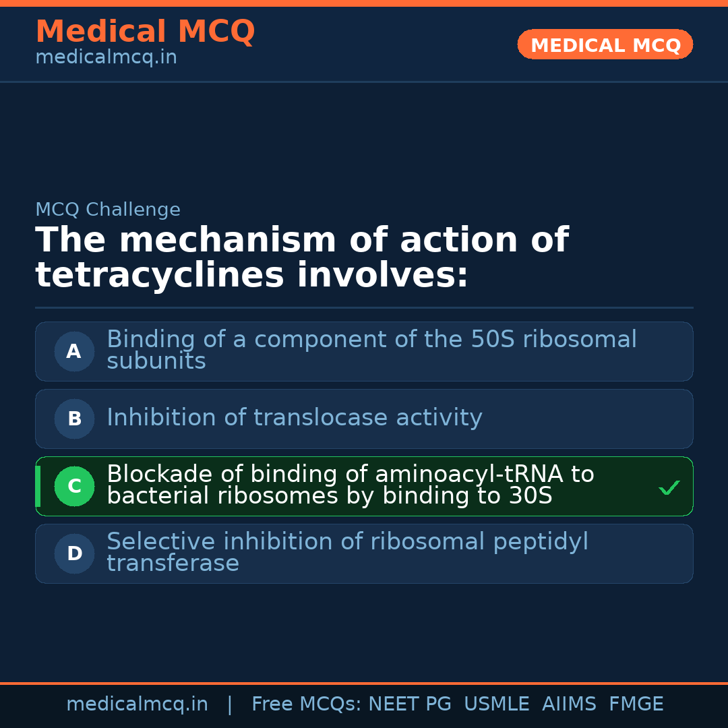Click the 'MCQ Challenge' label
The image size is (728, 728).
click(108, 210)
